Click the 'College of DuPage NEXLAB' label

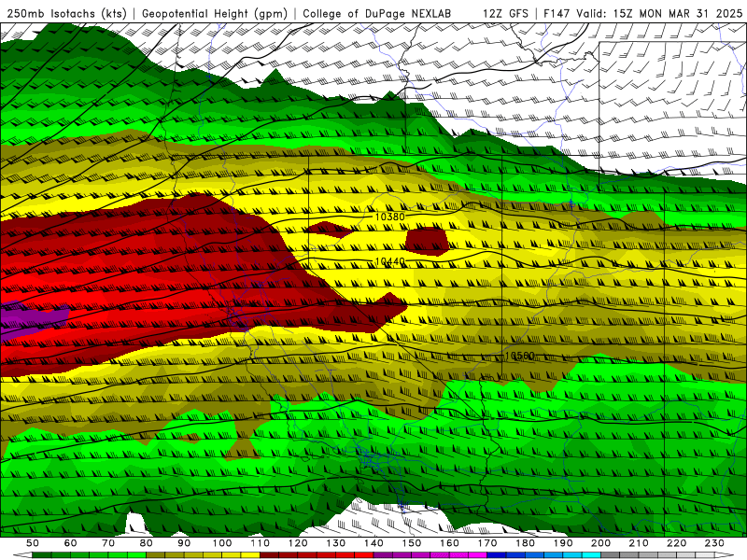[x=377, y=14]
